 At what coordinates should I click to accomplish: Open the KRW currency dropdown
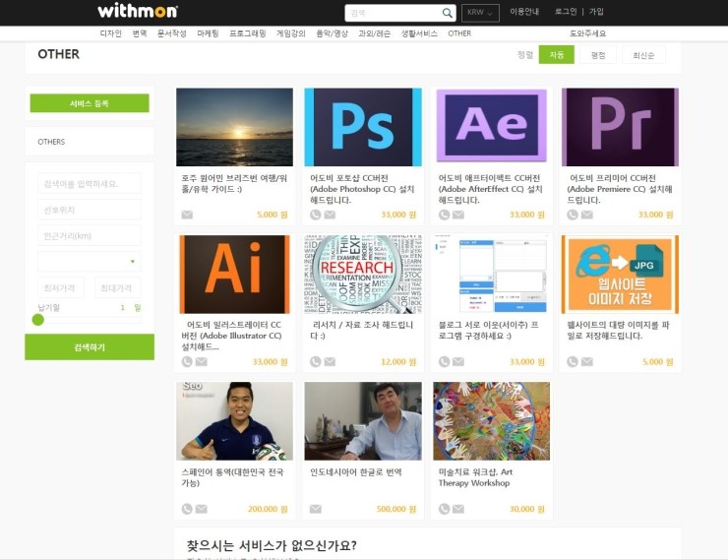pyautogui.click(x=480, y=13)
